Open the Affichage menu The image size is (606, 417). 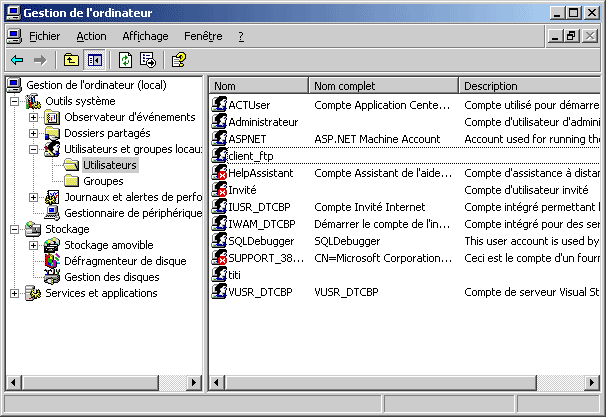[x=145, y=36]
